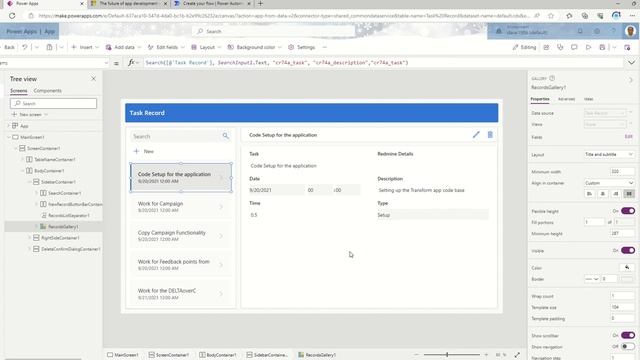This screenshot has height=360, width=640.
Task: Click Minimum width input field
Action: tap(622, 172)
